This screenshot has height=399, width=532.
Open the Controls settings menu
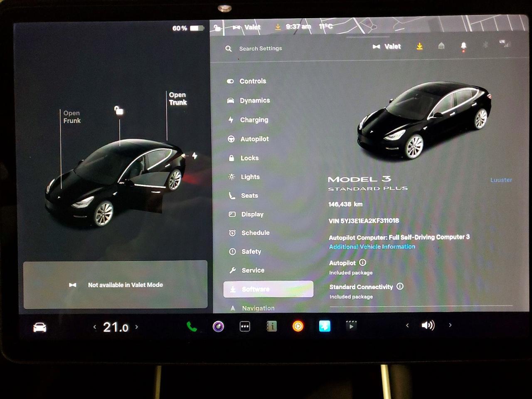pos(247,81)
